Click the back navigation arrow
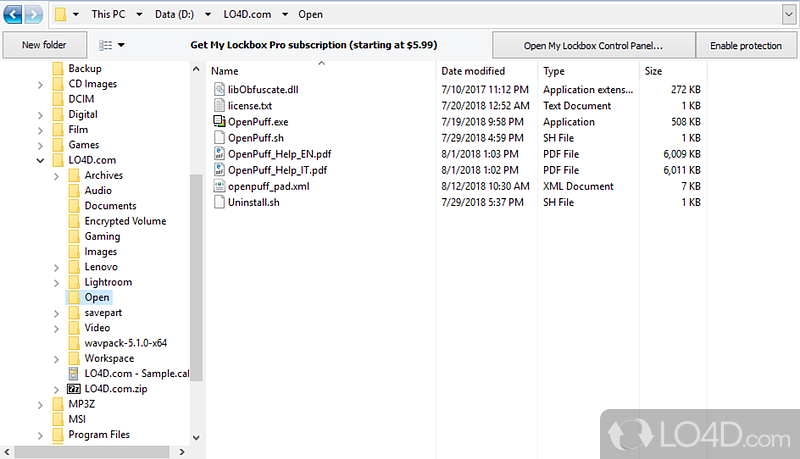 12,15
